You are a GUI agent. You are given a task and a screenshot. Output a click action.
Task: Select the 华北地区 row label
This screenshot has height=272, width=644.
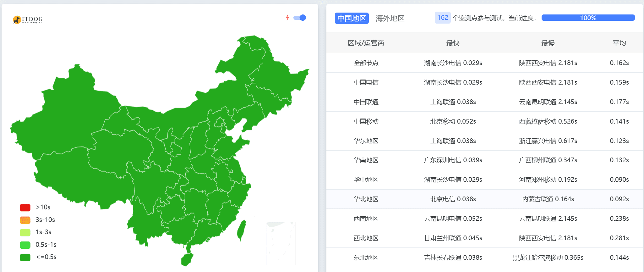[366, 199]
